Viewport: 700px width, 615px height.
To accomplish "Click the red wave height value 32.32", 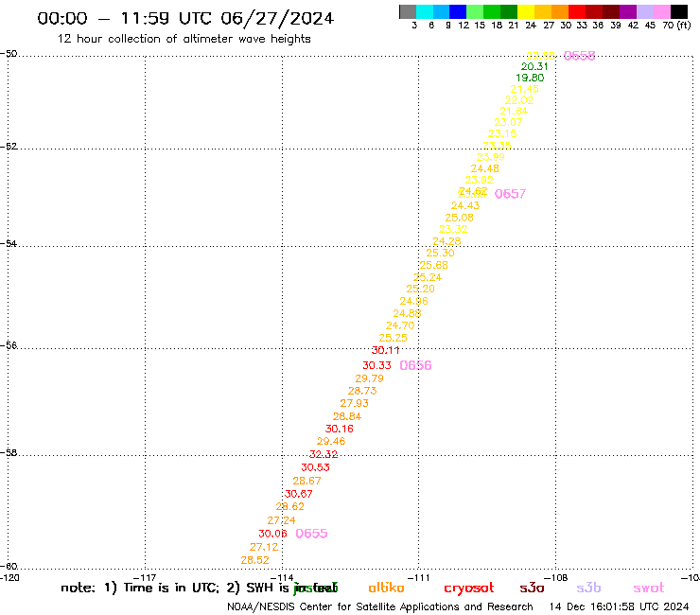I will pos(324,455).
